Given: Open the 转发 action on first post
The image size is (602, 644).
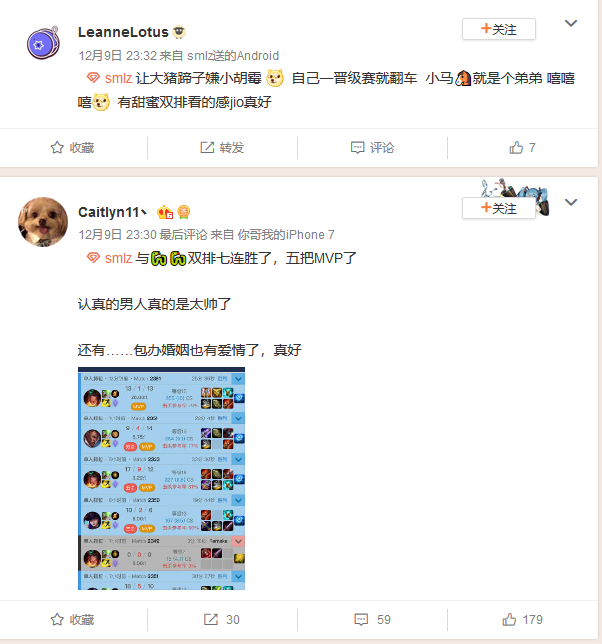Looking at the screenshot, I should [222, 147].
